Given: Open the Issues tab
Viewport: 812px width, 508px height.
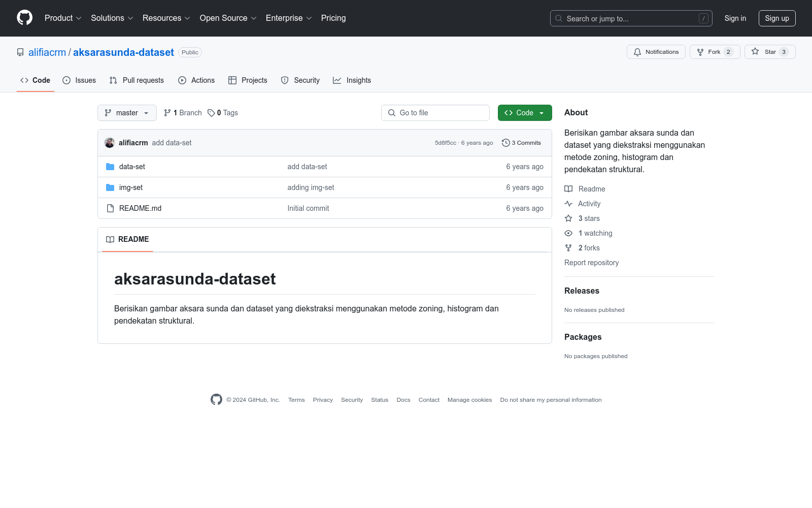Looking at the screenshot, I should point(79,80).
